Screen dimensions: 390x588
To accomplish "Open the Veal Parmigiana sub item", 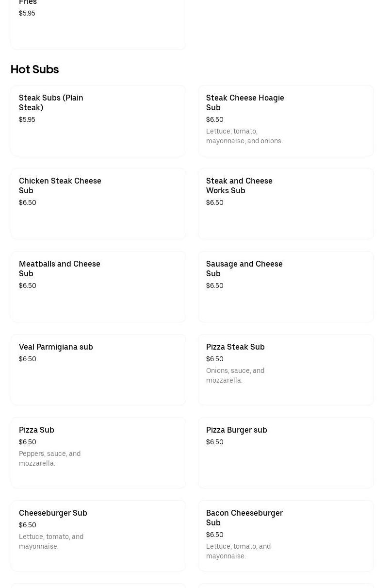I will pos(98,370).
